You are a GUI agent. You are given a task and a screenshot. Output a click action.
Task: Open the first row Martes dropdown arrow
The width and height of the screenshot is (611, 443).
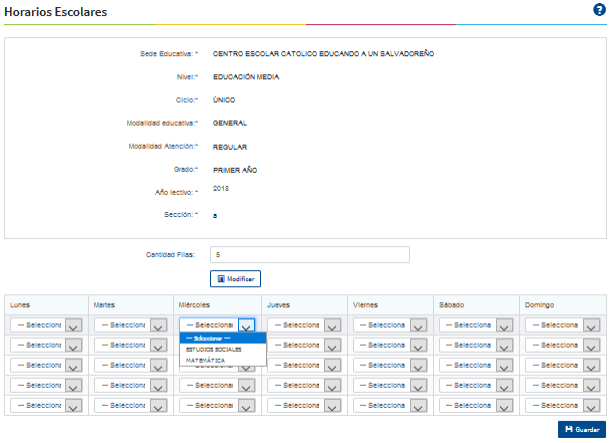[x=158, y=325]
